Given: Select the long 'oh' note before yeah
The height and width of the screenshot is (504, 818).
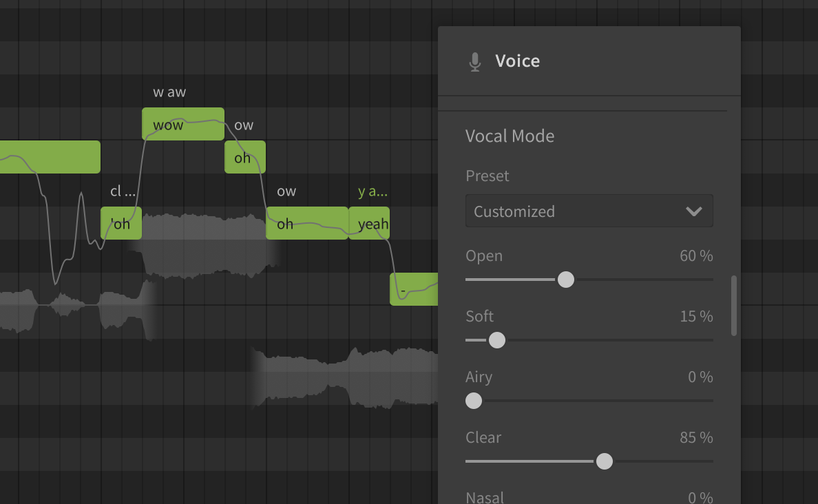Looking at the screenshot, I should (x=307, y=223).
